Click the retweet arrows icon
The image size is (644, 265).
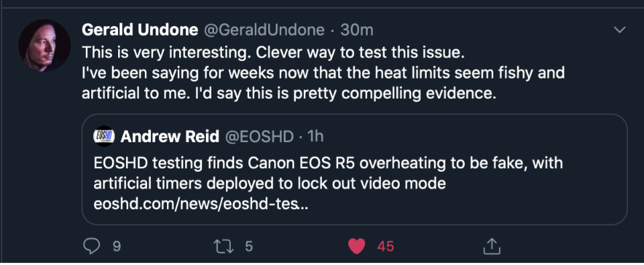[224, 246]
